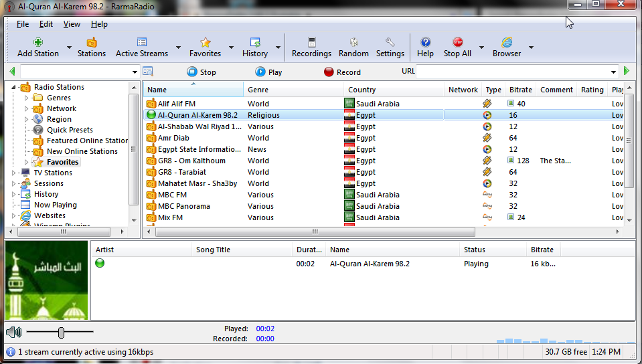Click the Favorites star toolbar icon
The width and height of the screenshot is (642, 364).
coord(205,42)
